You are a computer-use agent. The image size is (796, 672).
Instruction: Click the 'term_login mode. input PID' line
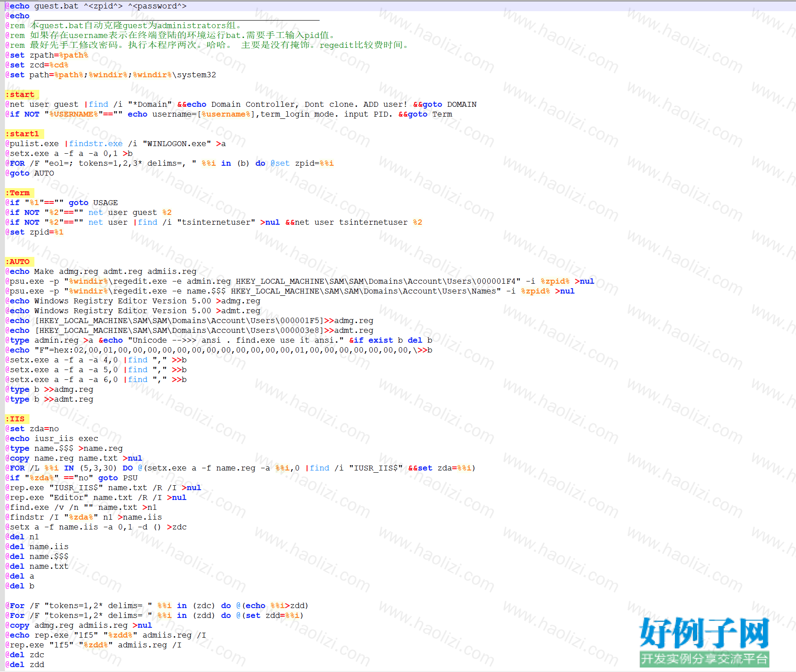tap(229, 114)
